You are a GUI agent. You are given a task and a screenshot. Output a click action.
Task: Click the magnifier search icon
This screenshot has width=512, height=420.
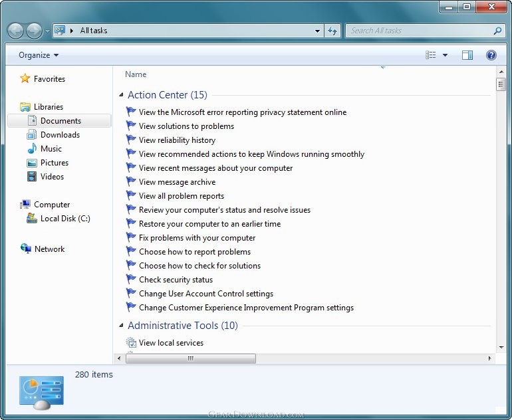(497, 31)
